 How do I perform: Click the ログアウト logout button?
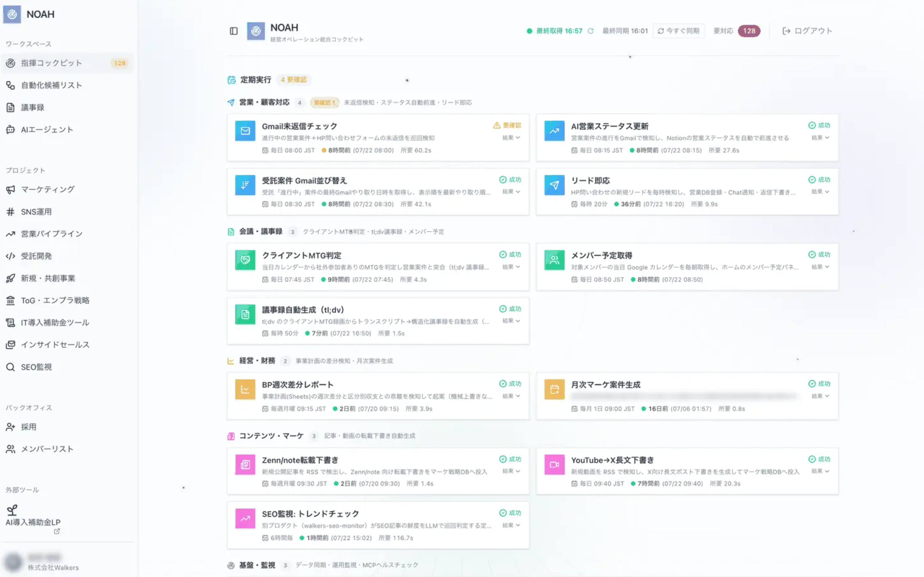807,31
